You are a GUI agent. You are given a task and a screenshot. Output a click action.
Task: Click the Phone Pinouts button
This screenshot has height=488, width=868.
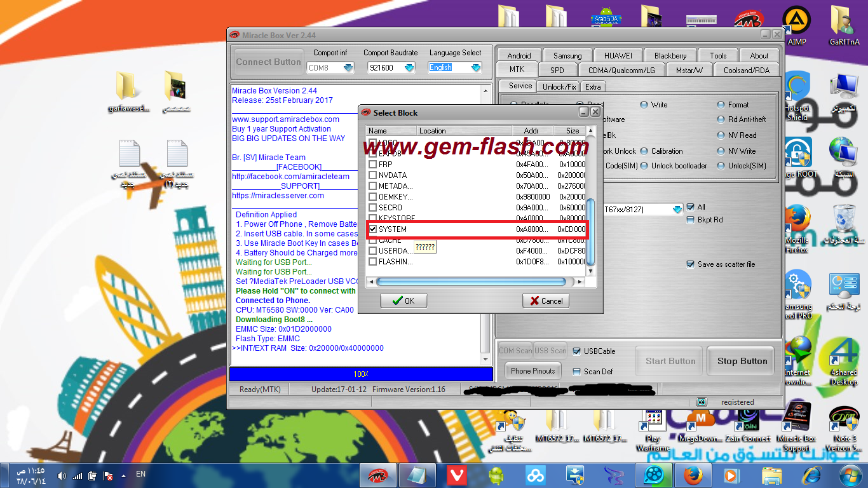[x=532, y=371]
